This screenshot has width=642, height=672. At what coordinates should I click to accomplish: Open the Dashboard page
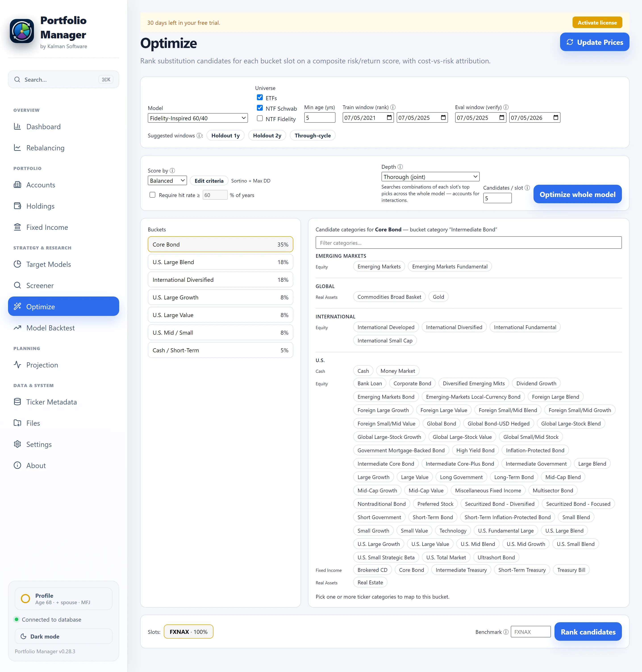point(64,127)
